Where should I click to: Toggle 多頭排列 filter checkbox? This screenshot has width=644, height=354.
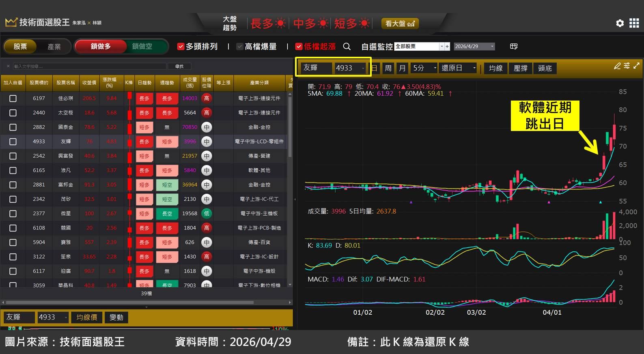(x=181, y=47)
